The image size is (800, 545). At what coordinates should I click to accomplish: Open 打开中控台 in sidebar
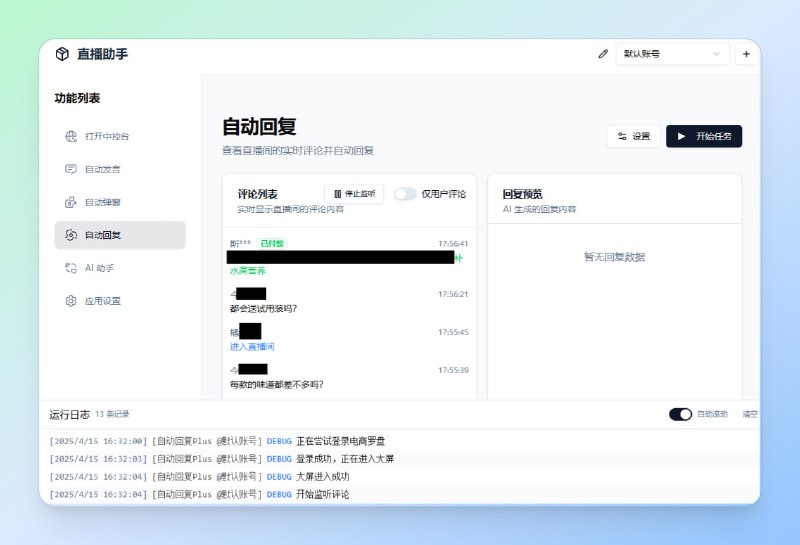120,136
